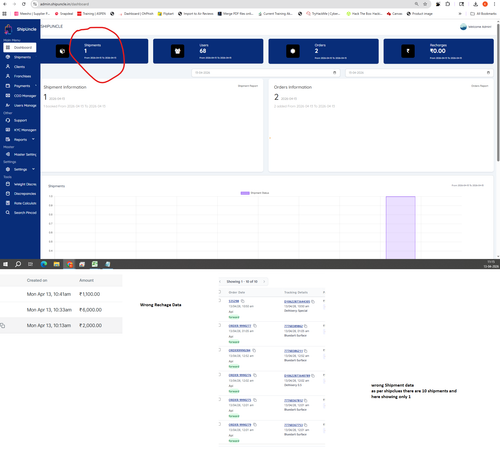Click the Windows Start button
500x459 pixels.
[x=5, y=264]
